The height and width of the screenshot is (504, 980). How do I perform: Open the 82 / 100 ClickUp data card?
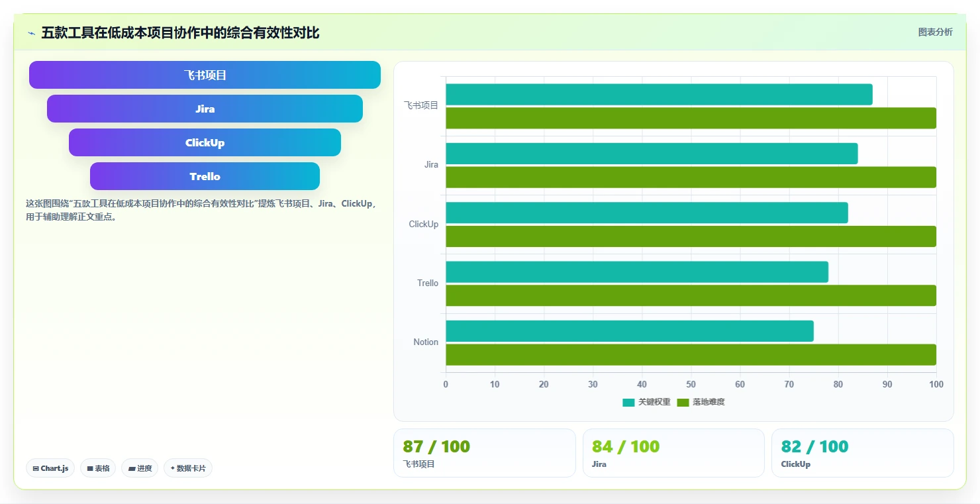pyautogui.click(x=863, y=453)
